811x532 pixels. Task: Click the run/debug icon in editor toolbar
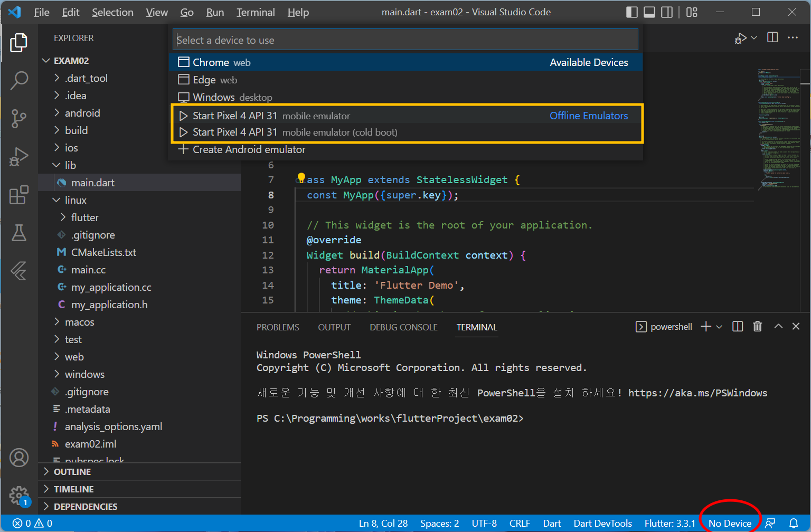point(741,38)
